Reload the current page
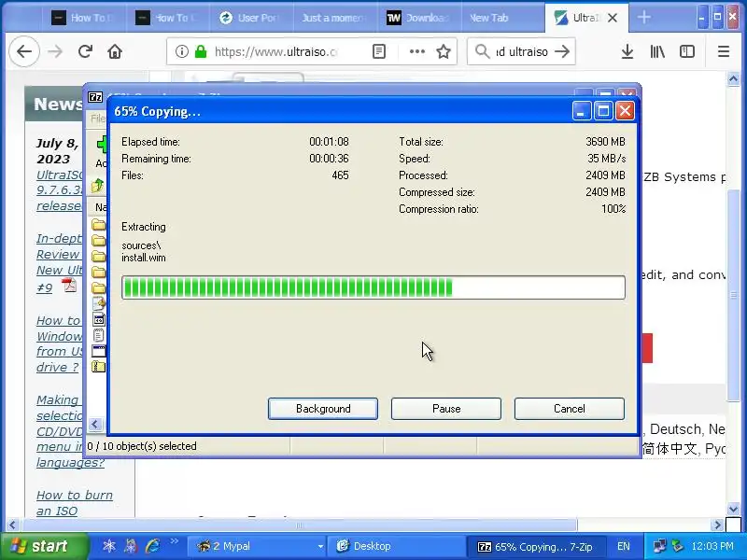Viewport: 747px width, 560px height. click(85, 51)
